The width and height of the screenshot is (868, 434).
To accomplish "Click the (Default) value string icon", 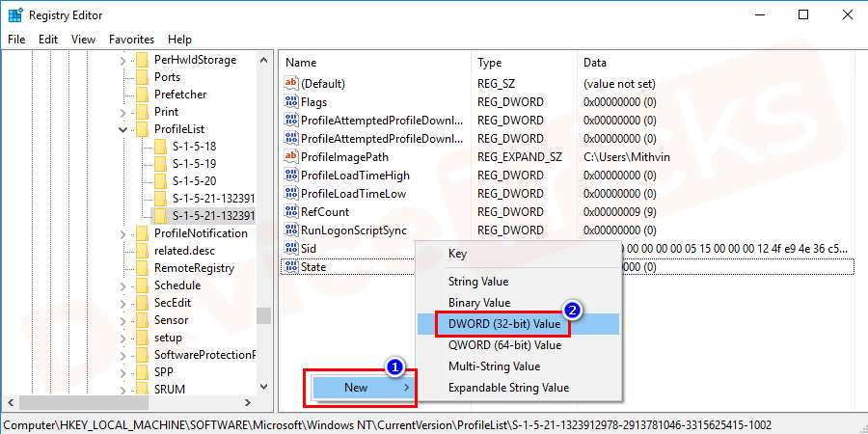I will [291, 84].
